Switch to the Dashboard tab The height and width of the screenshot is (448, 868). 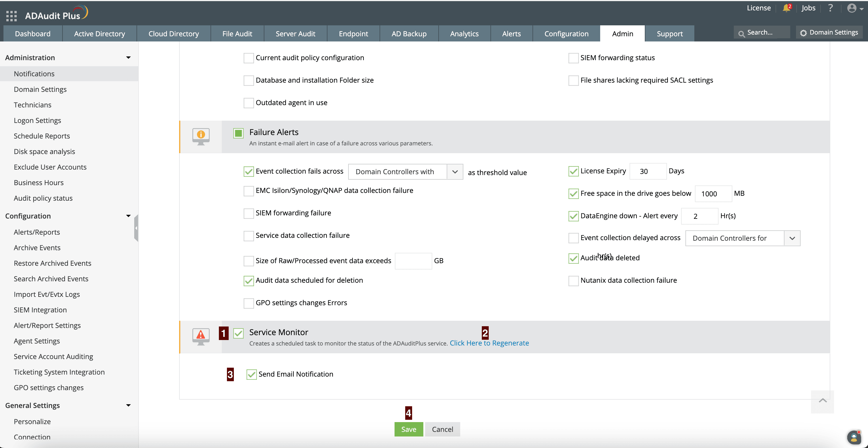33,34
